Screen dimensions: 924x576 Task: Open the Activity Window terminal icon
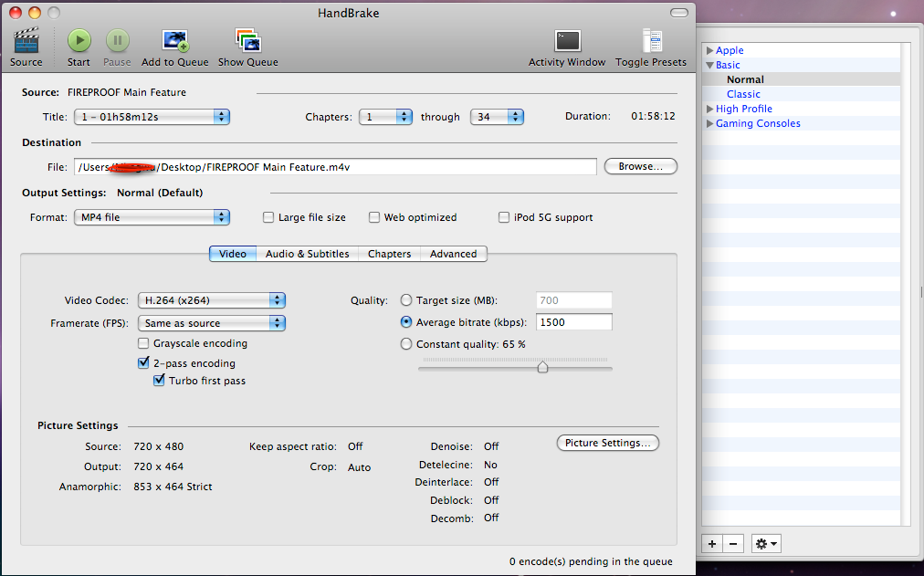568,41
